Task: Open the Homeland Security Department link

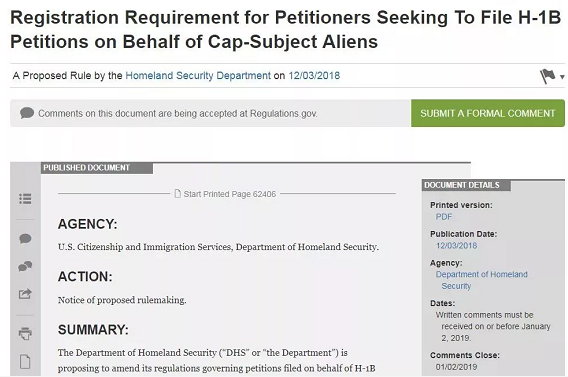Action: point(198,75)
